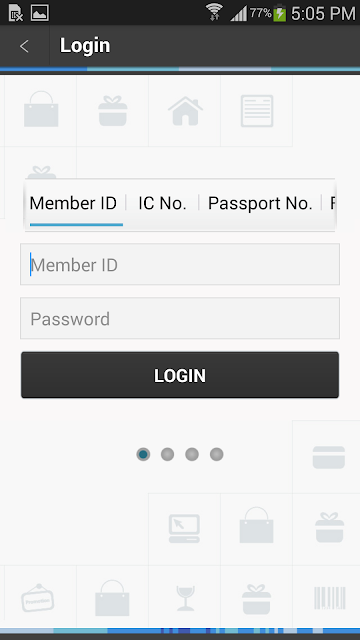The height and width of the screenshot is (640, 360).
Task: Select the second page indicator dot
Action: (167, 454)
